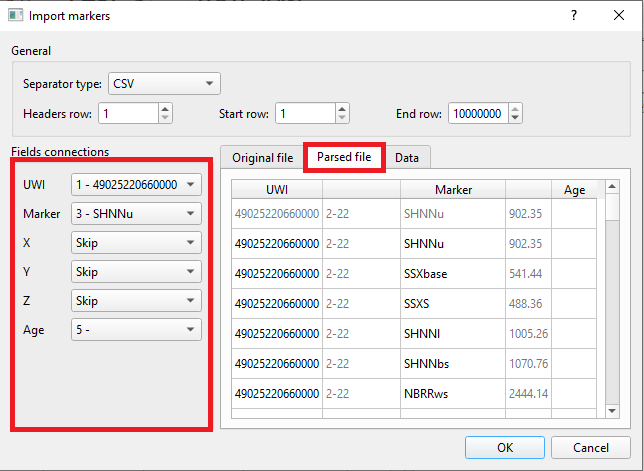Increase the Start row value
Screen dimensions: 644x471
click(x=342, y=109)
